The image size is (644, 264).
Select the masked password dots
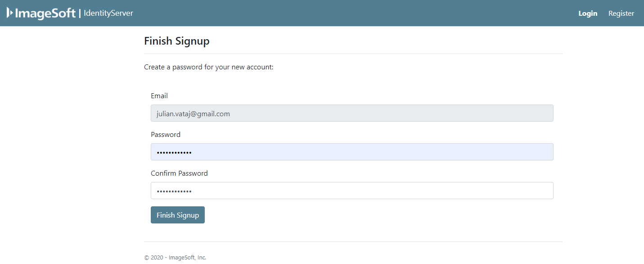(x=174, y=152)
